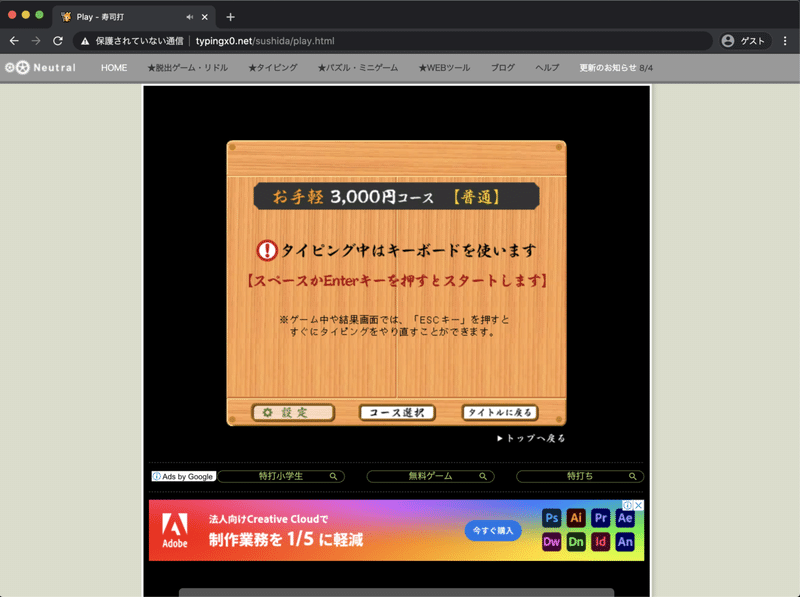Search ad link 特打小学生

click(281, 476)
